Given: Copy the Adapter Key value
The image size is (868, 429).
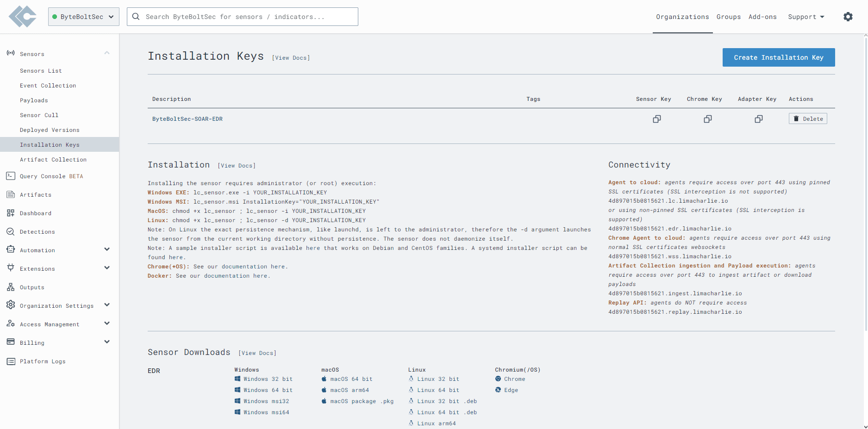Looking at the screenshot, I should click(x=758, y=119).
